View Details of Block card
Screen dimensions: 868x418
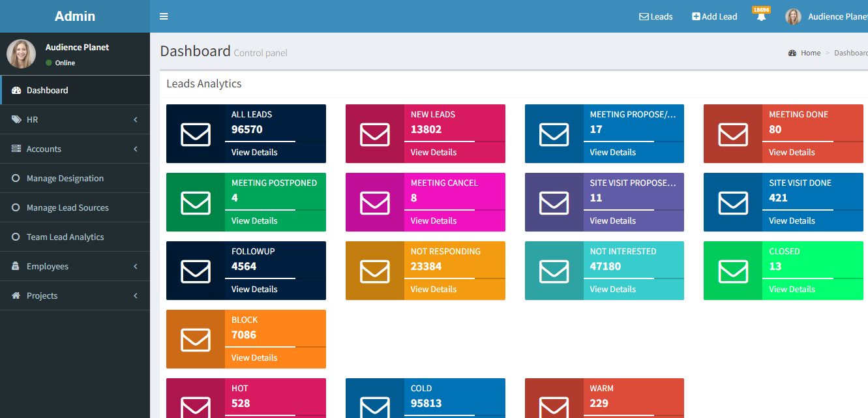254,357
